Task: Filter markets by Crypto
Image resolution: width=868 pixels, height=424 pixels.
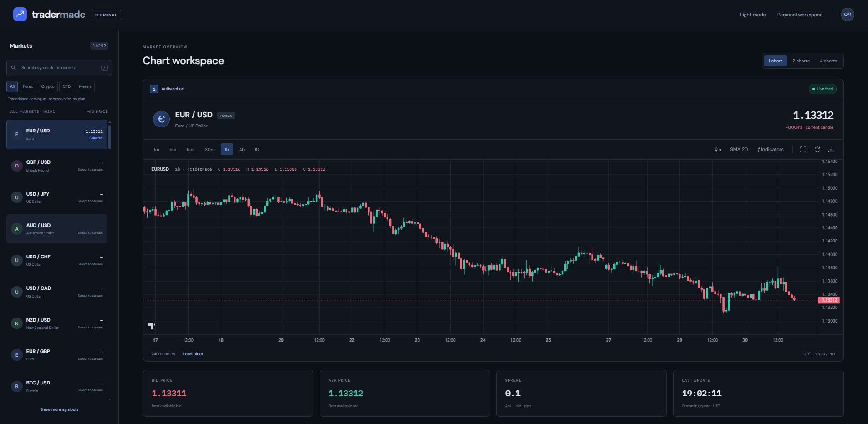Action: 48,86
